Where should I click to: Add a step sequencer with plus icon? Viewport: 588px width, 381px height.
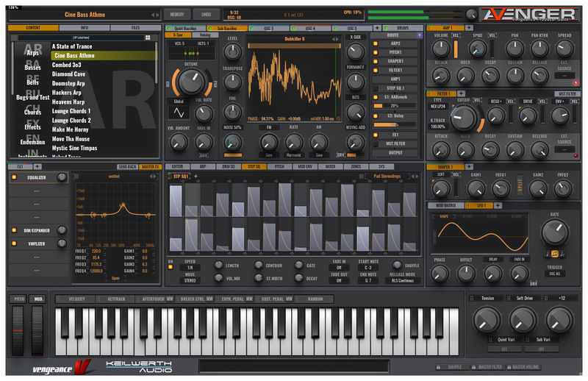pyautogui.click(x=196, y=176)
